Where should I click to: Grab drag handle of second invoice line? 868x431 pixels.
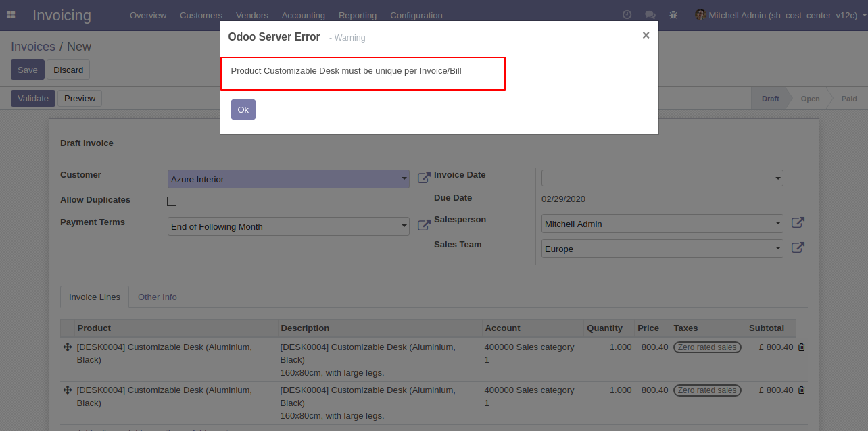pos(68,390)
